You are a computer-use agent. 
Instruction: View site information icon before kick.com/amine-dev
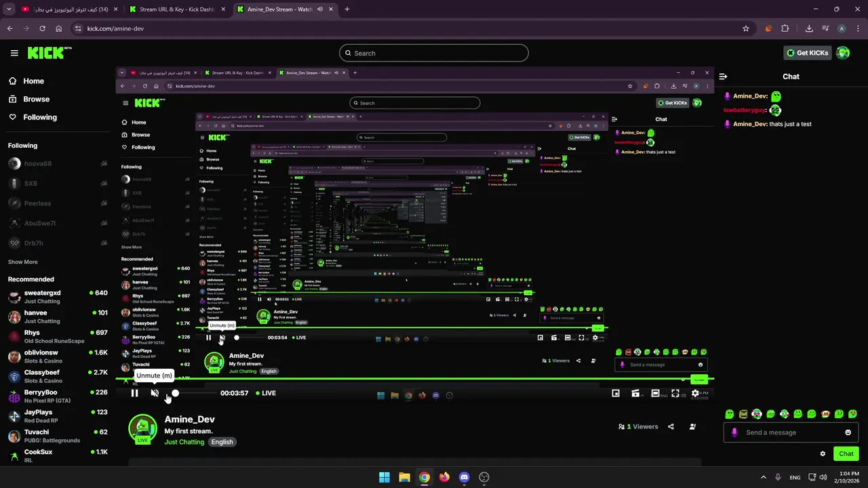[x=78, y=28]
